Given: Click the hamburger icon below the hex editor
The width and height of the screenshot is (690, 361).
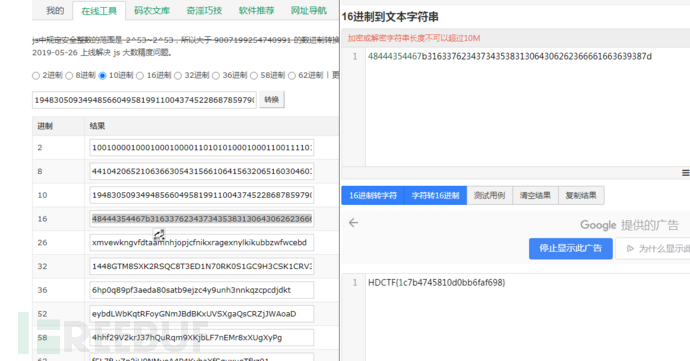Looking at the screenshot, I should click(686, 173).
